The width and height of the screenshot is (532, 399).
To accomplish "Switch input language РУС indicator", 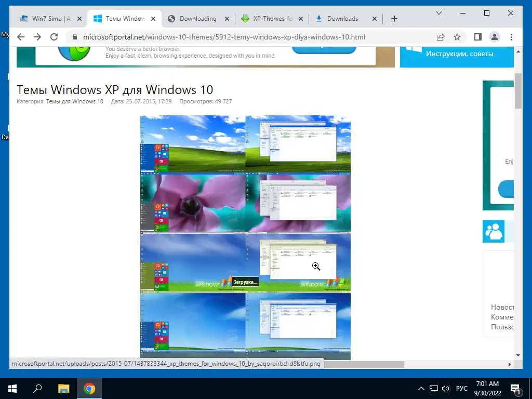I will [x=461, y=389].
